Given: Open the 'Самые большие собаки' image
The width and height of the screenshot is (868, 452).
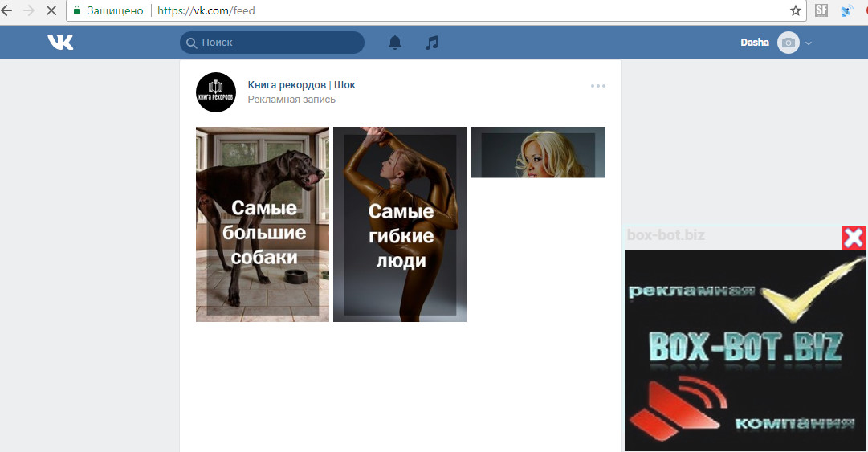Looking at the screenshot, I should coord(263,224).
